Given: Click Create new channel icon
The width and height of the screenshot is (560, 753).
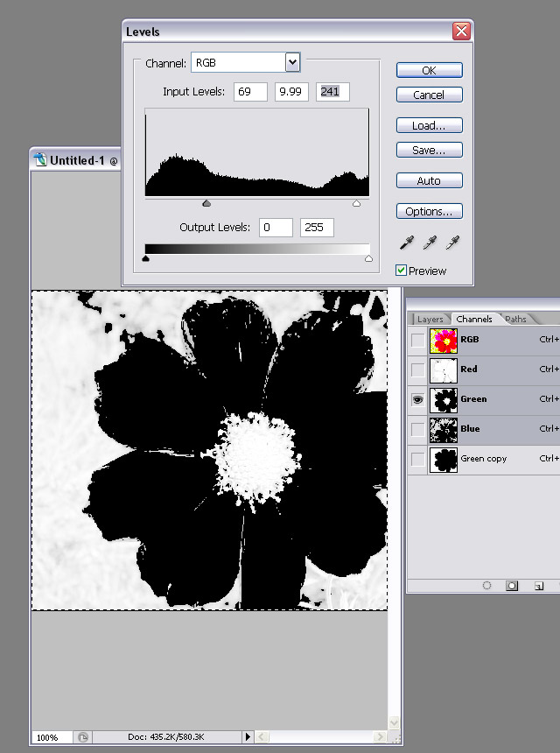Looking at the screenshot, I should point(539,586).
